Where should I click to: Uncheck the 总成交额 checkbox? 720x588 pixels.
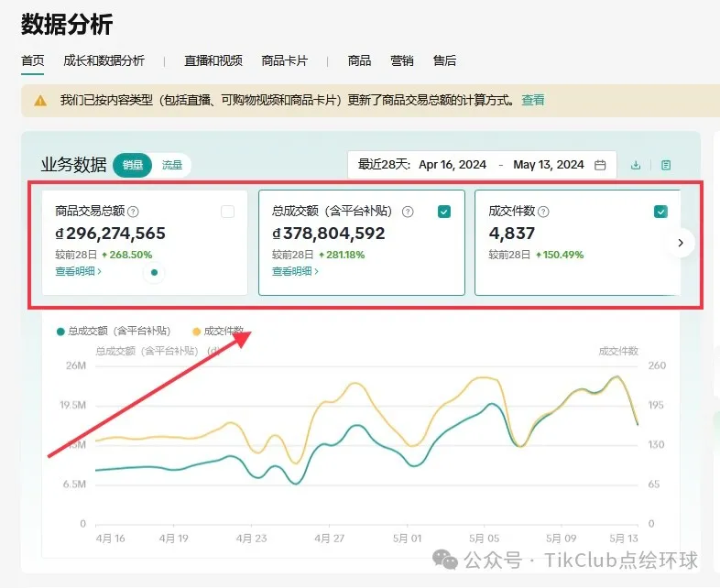pyautogui.click(x=444, y=212)
